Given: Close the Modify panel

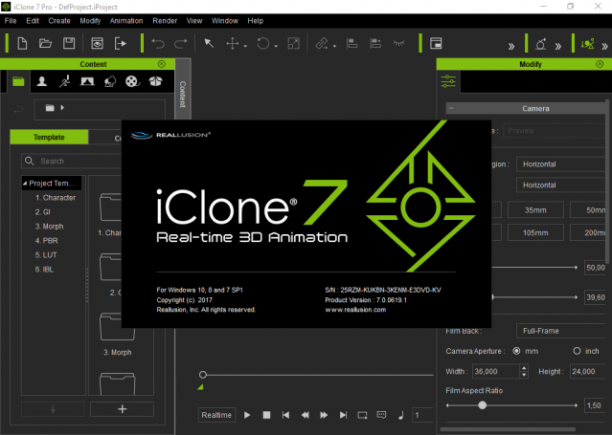Looking at the screenshot, I should click(x=600, y=64).
